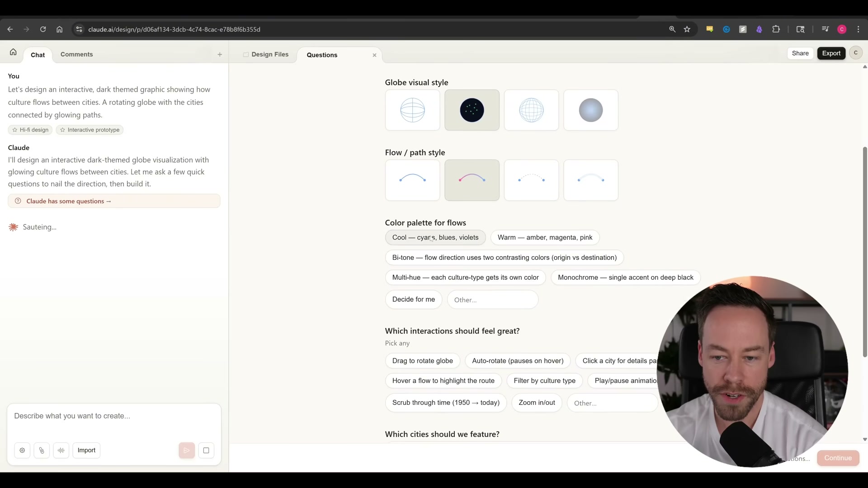The width and height of the screenshot is (868, 488).
Task: Enable the Drag to rotate globe interaction
Action: pyautogui.click(x=422, y=361)
